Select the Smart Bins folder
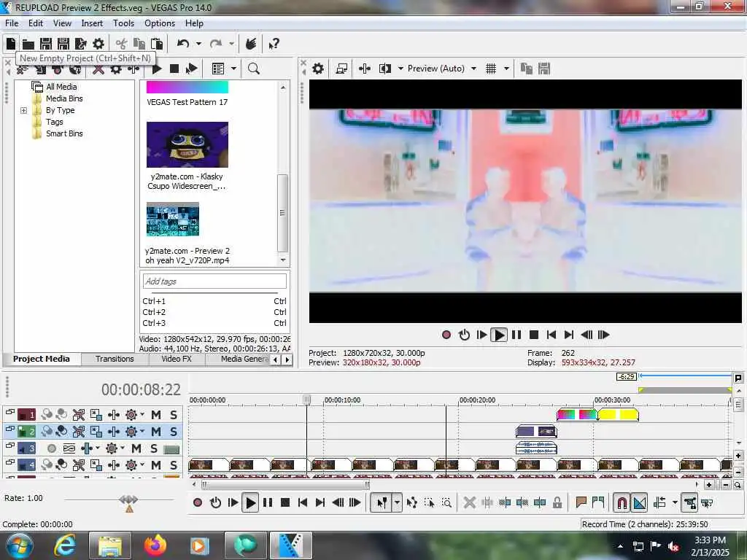Viewport: 747px width, 560px height. [x=64, y=134]
